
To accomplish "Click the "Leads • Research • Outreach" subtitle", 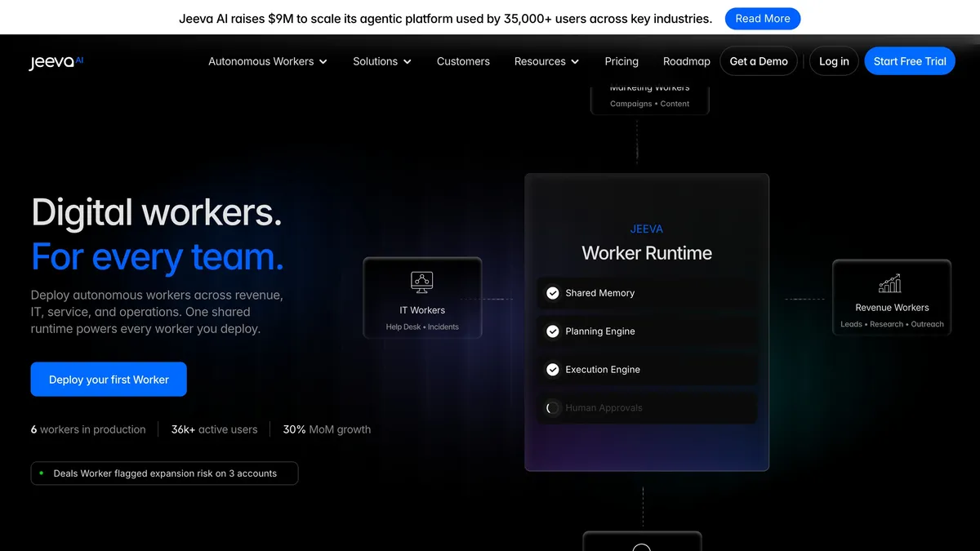I will 892,324.
